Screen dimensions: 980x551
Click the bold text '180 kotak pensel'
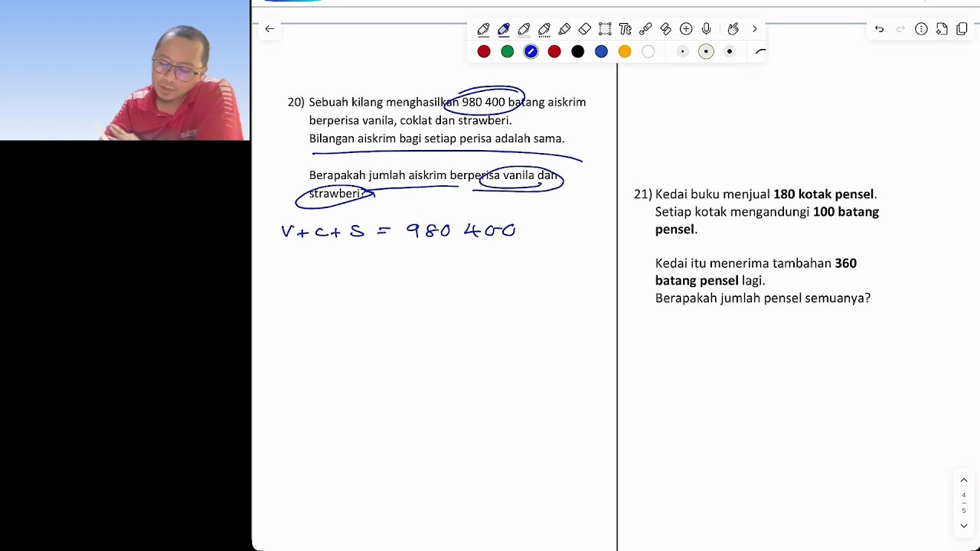coord(824,194)
